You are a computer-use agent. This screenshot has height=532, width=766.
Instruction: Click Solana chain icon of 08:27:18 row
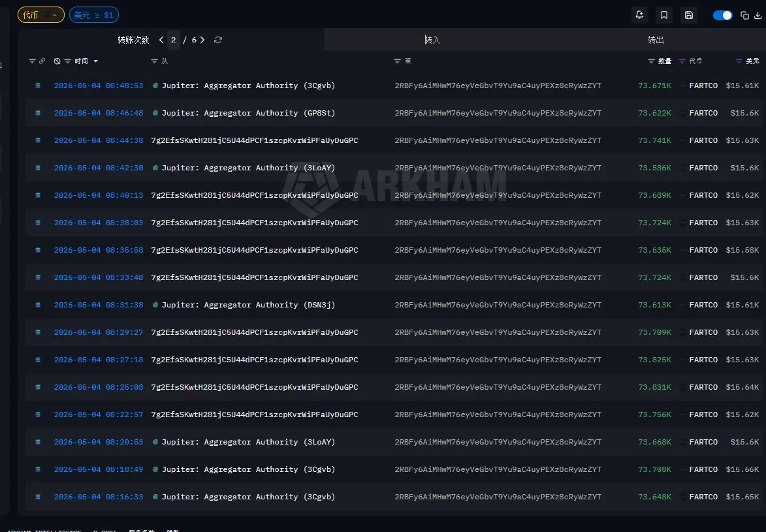pos(38,360)
